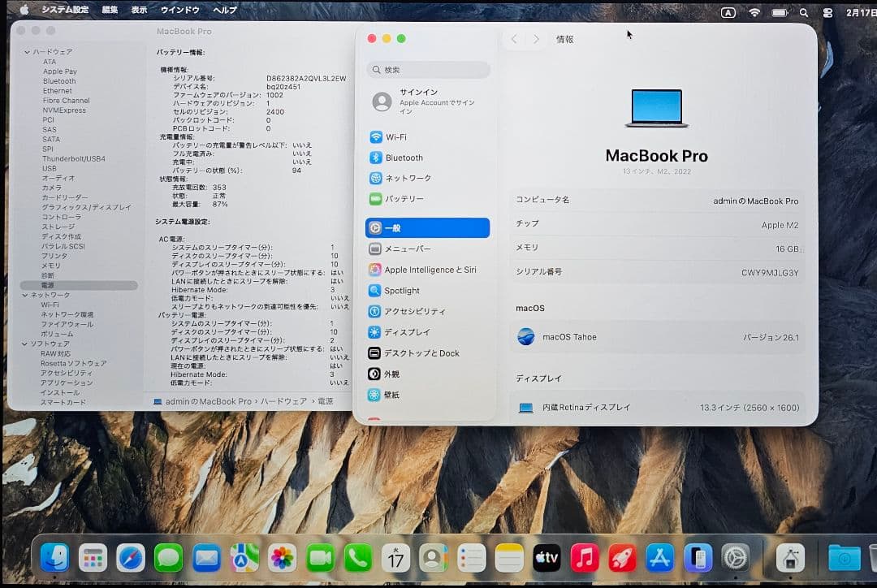This screenshot has width=877, height=588.
Task: Click input source A icon in menu bar
Action: [728, 12]
